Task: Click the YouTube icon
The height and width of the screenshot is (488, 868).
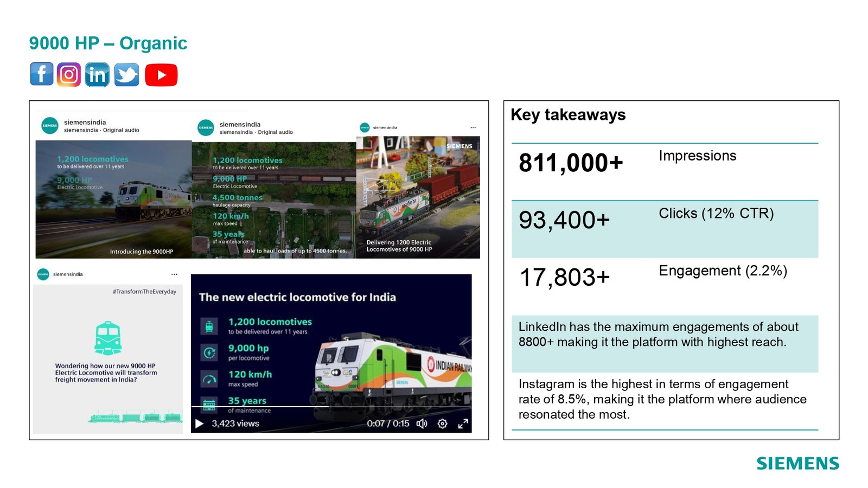Action: pyautogui.click(x=161, y=75)
